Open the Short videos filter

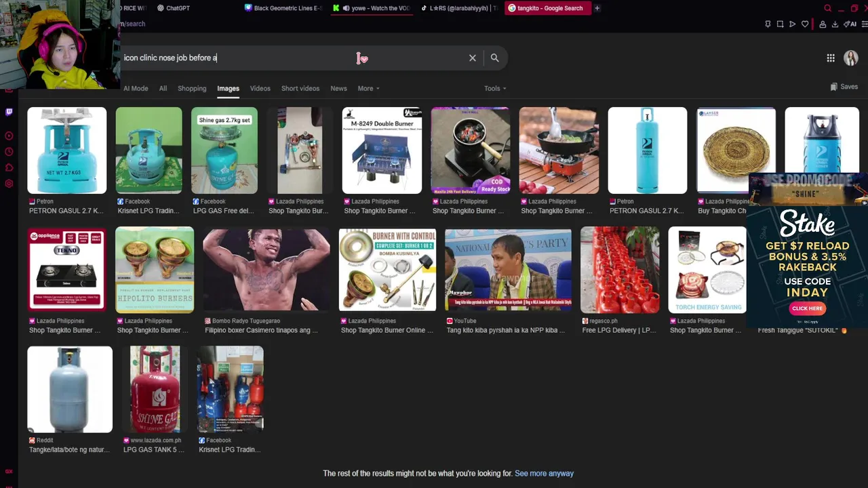click(x=300, y=89)
